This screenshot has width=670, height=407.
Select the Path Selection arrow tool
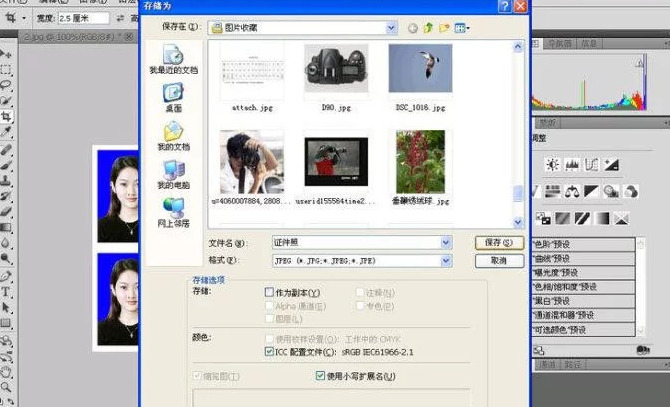tap(6, 307)
